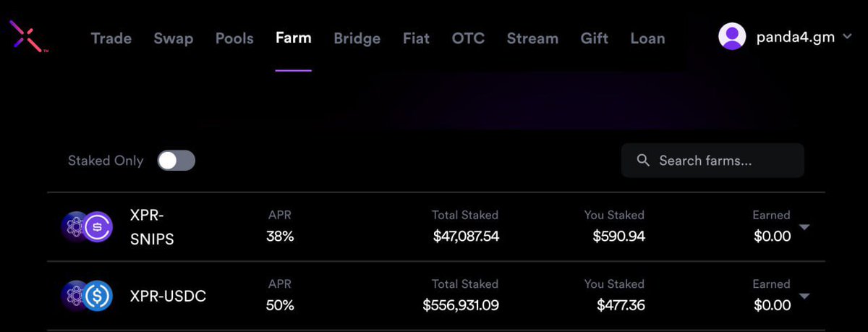Go to the Pools tab
Screen dimensions: 868x332
point(234,38)
